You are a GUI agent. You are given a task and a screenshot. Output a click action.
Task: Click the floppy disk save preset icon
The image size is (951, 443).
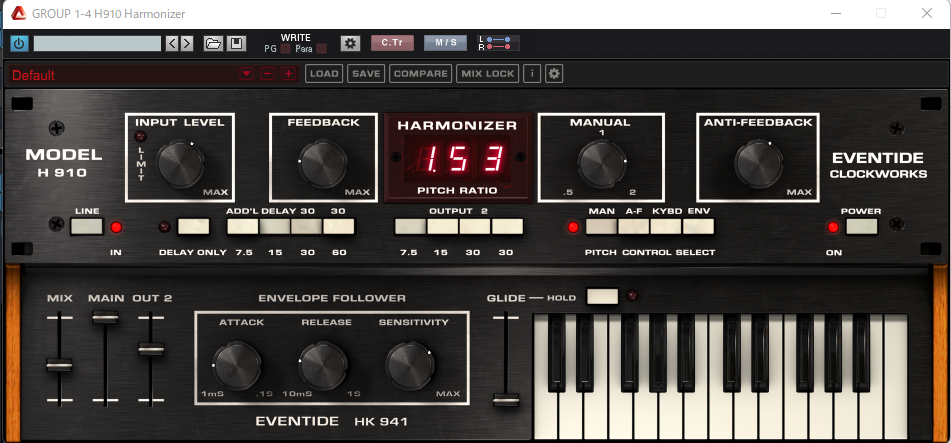pos(236,43)
